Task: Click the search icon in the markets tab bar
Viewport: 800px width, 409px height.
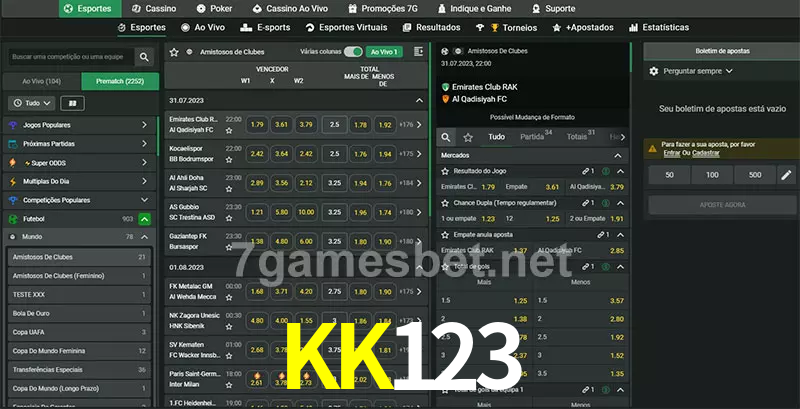Action: pyautogui.click(x=446, y=137)
